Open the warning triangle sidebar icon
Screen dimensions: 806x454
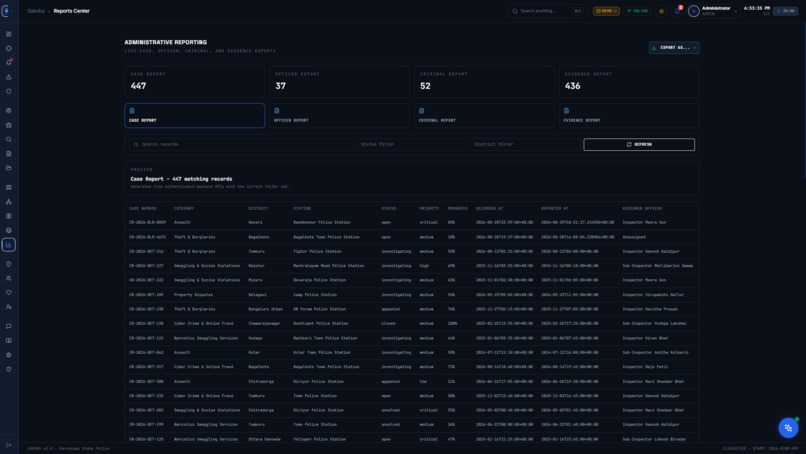(x=9, y=77)
